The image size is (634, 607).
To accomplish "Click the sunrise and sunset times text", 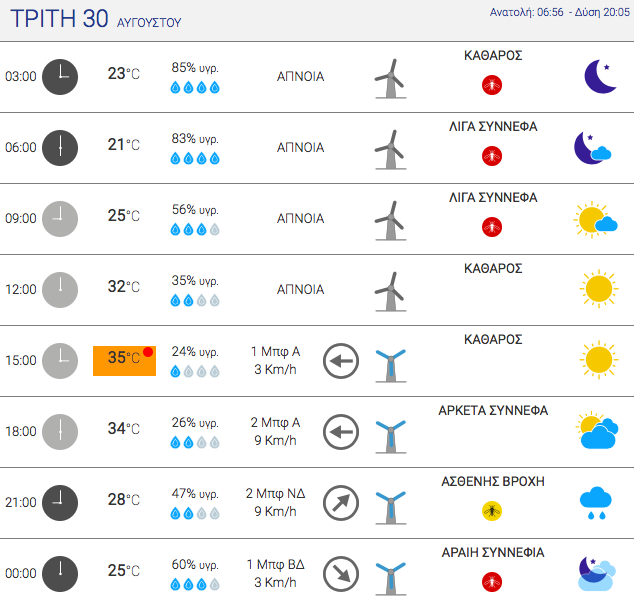I will (560, 12).
